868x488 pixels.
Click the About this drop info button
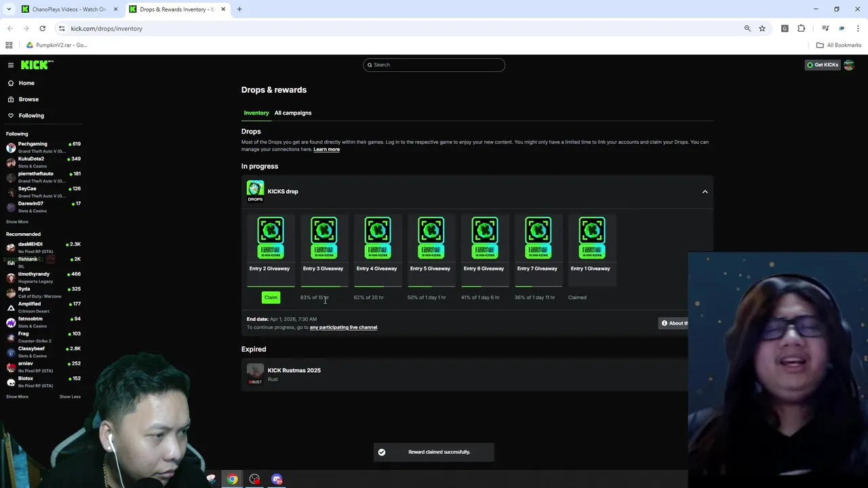click(674, 323)
